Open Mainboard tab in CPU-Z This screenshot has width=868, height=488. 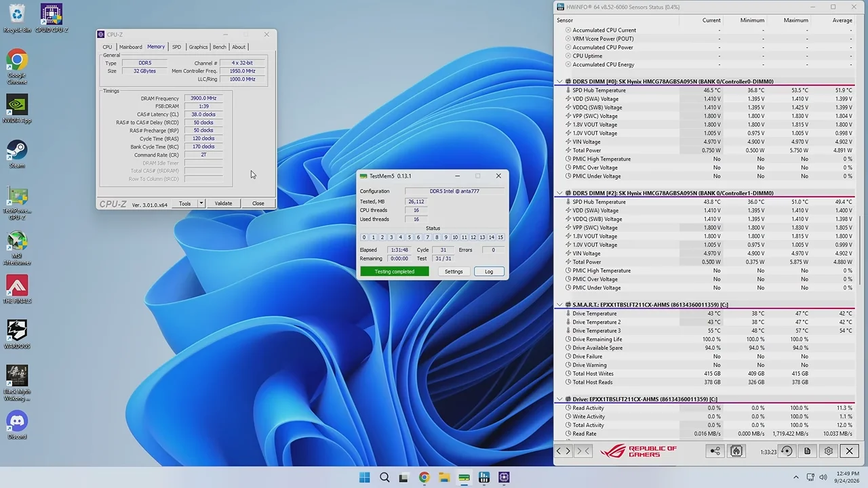131,47
